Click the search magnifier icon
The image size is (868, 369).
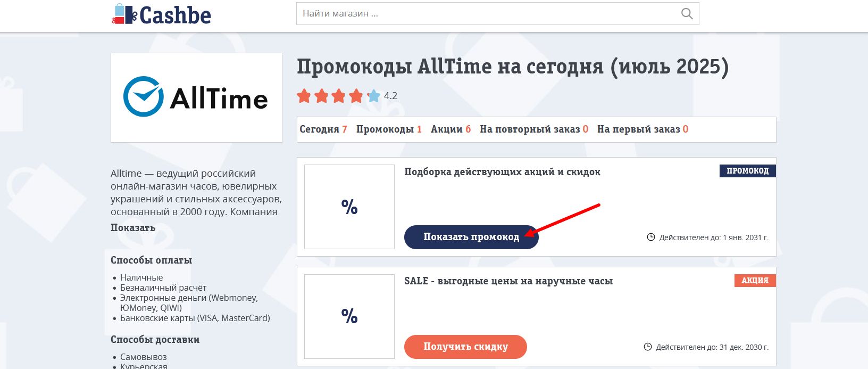(687, 14)
